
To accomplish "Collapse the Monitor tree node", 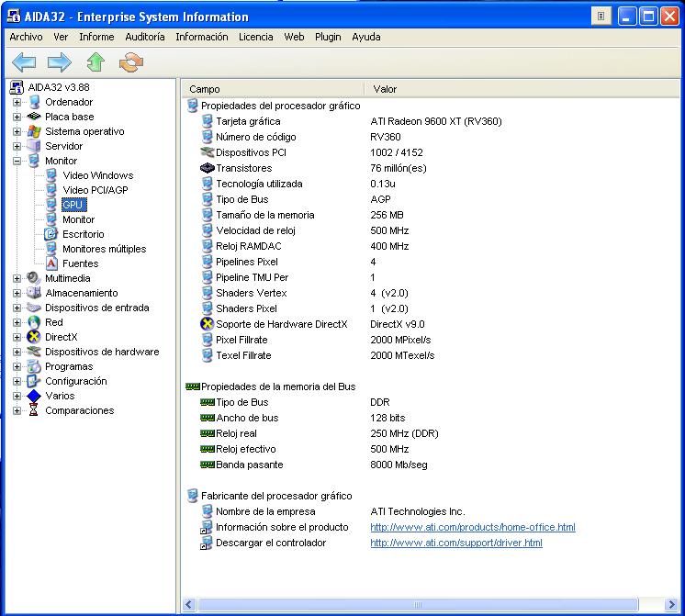I will tap(17, 161).
